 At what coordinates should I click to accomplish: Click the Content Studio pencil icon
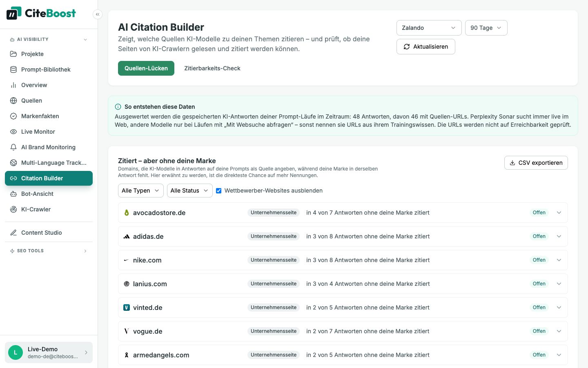click(13, 233)
